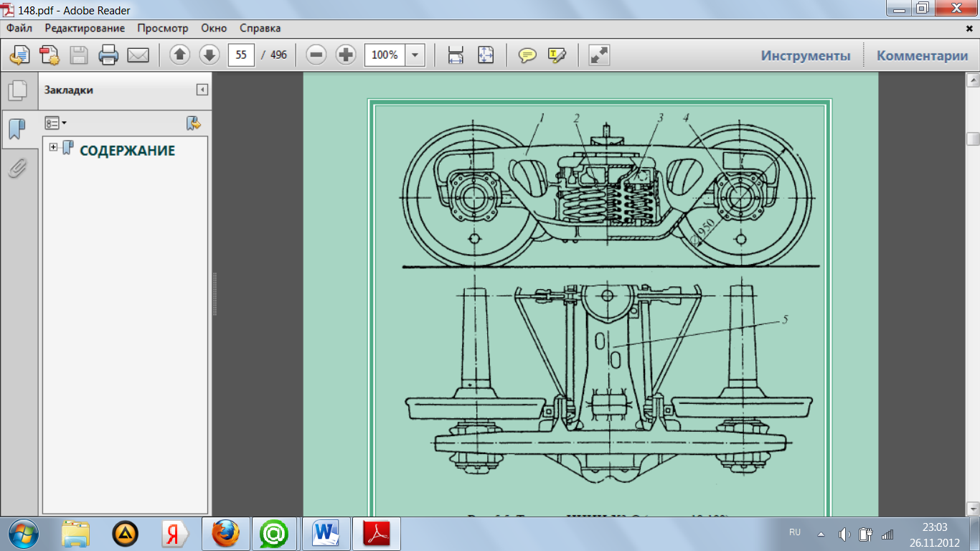Image resolution: width=980 pixels, height=551 pixels.
Task: Open the zoom level dropdown arrow
Action: click(x=415, y=55)
